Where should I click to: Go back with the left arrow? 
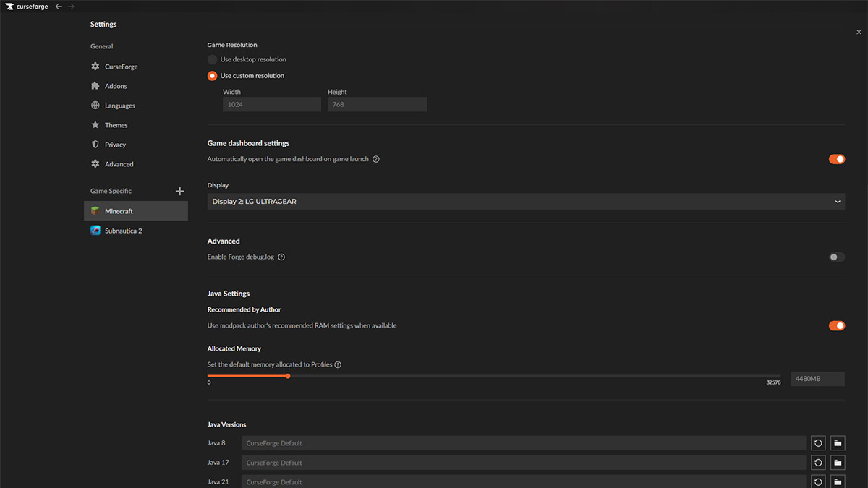pyautogui.click(x=59, y=7)
